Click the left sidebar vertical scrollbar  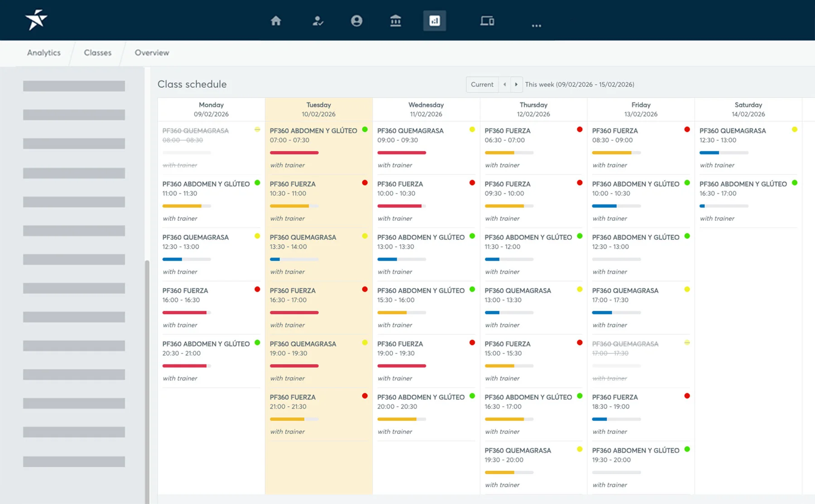tap(147, 380)
